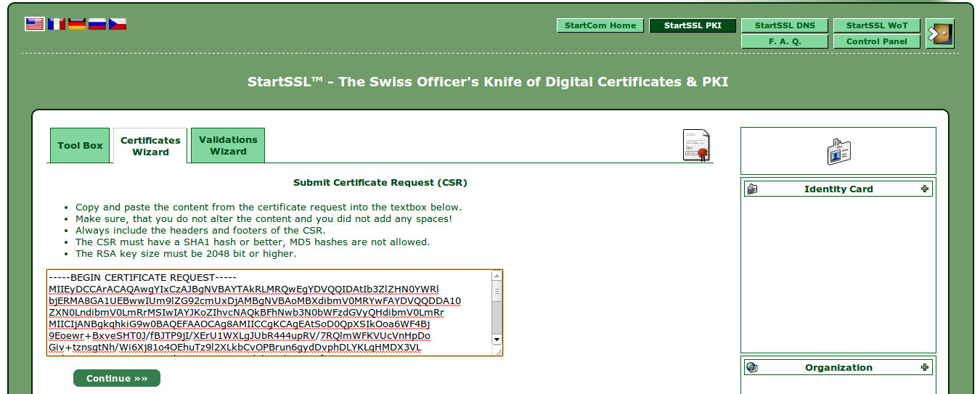
Task: Switch language using the French flag
Action: (56, 24)
